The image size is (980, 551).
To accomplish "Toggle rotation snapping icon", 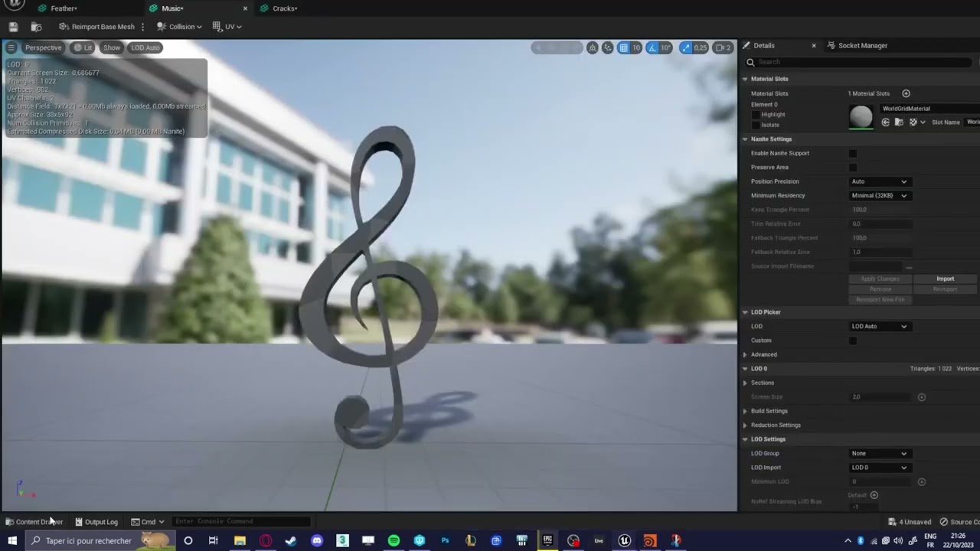I will (x=652, y=47).
